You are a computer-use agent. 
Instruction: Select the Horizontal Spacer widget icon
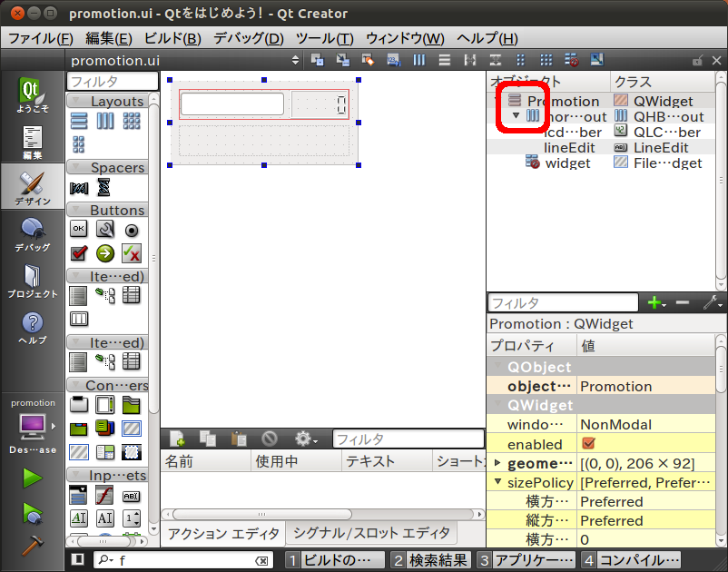coord(79,188)
